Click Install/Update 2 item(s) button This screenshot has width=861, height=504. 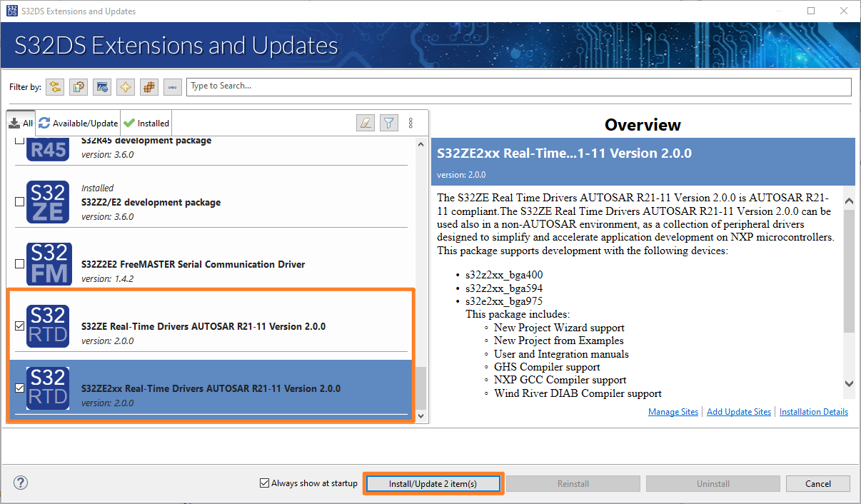pos(433,484)
